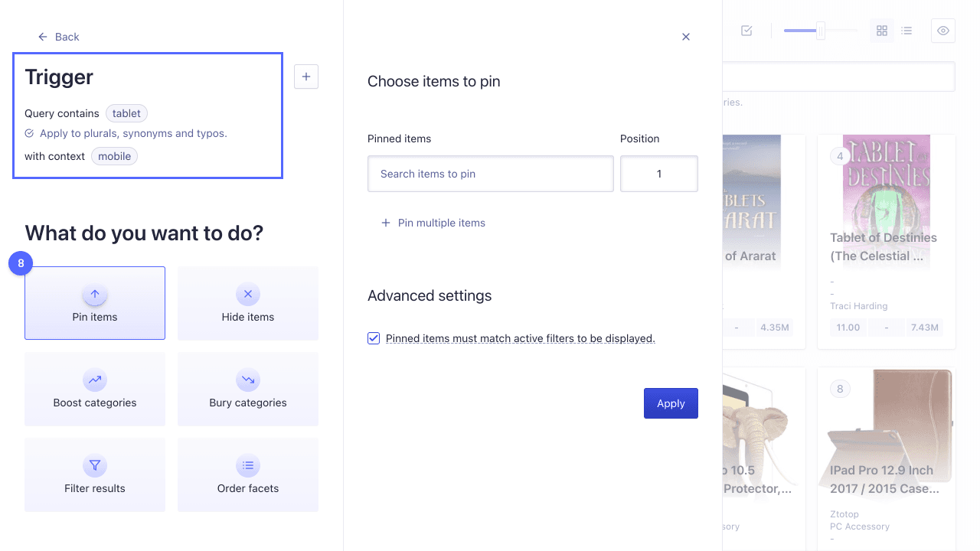Choose the Order facets action
This screenshot has width=980, height=551.
click(248, 474)
